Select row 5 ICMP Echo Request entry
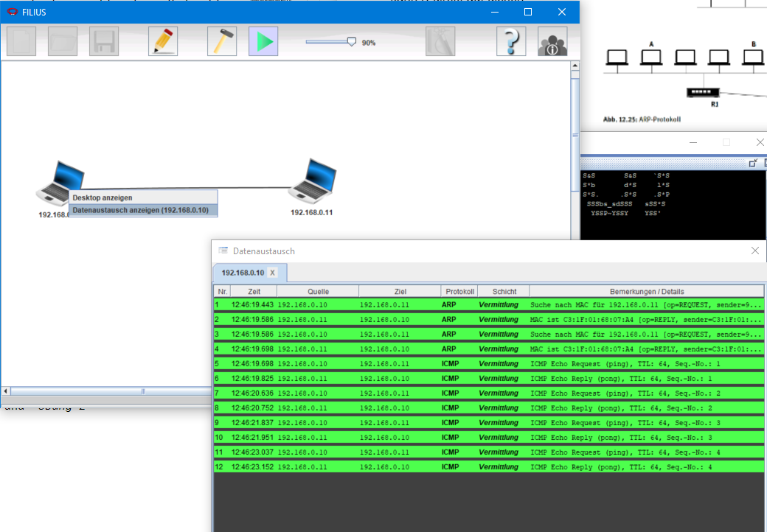767x532 pixels. 489,364
